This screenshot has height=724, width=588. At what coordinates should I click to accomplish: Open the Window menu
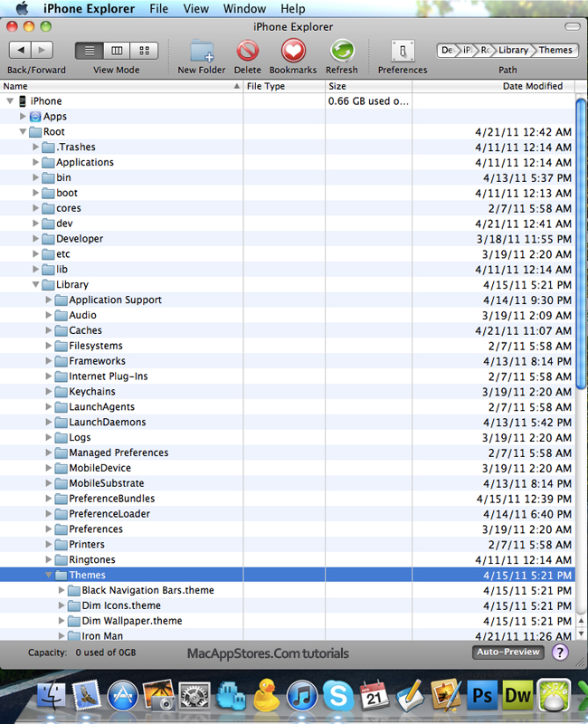tap(244, 9)
